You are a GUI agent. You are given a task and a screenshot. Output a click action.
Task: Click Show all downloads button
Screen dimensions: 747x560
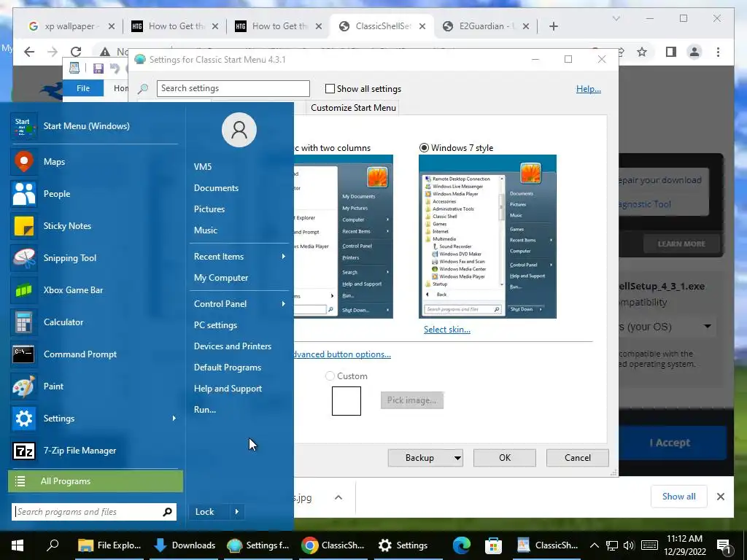(679, 497)
